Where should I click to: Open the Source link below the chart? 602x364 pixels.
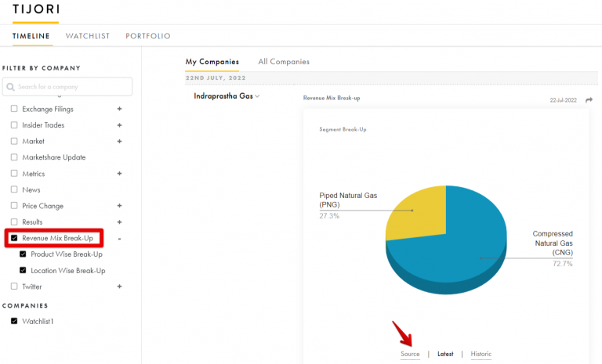(x=410, y=354)
